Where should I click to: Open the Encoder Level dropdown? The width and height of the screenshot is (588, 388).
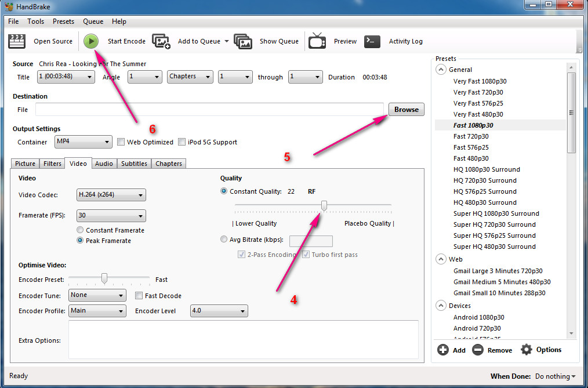[219, 311]
